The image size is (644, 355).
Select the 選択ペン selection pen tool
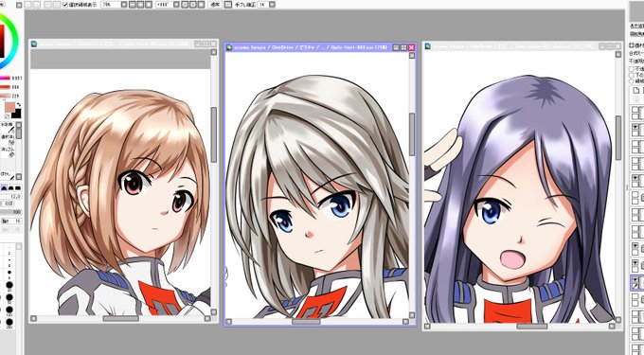pyautogui.click(x=8, y=139)
